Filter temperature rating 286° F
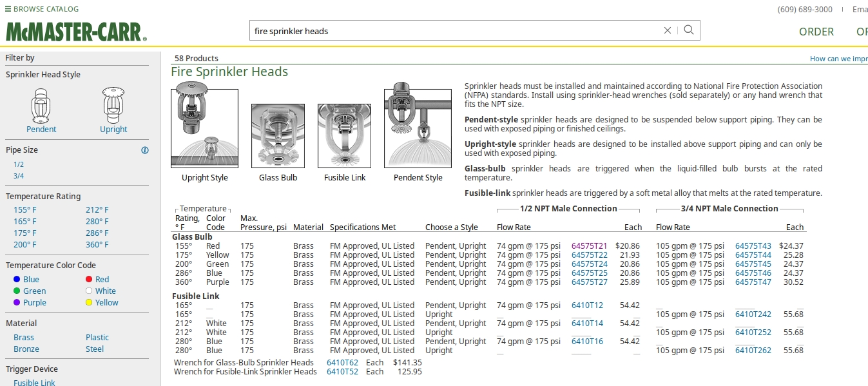Viewport: 868px width, 386px height. [97, 233]
